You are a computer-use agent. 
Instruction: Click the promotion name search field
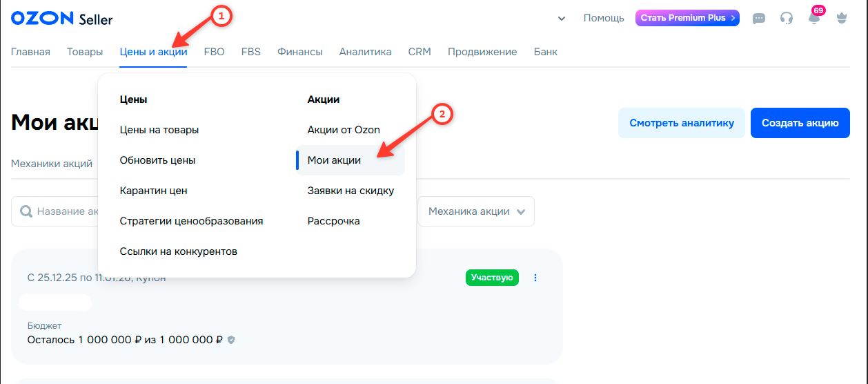coord(66,211)
